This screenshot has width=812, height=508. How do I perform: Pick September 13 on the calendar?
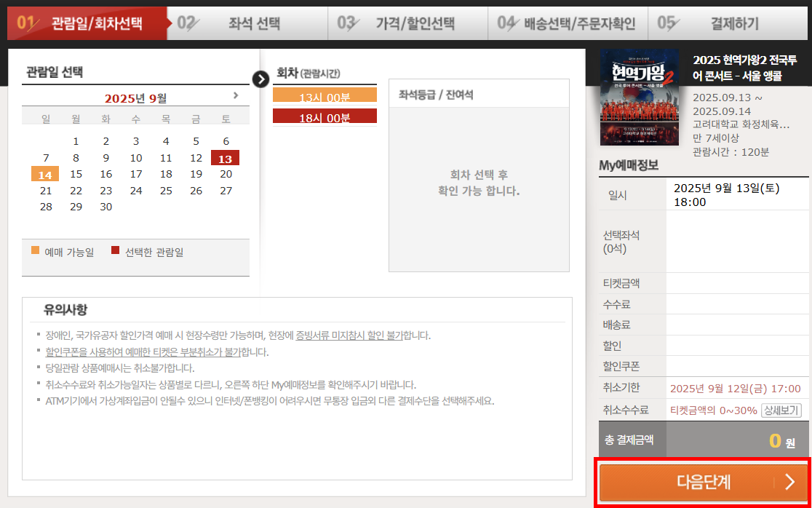point(225,158)
